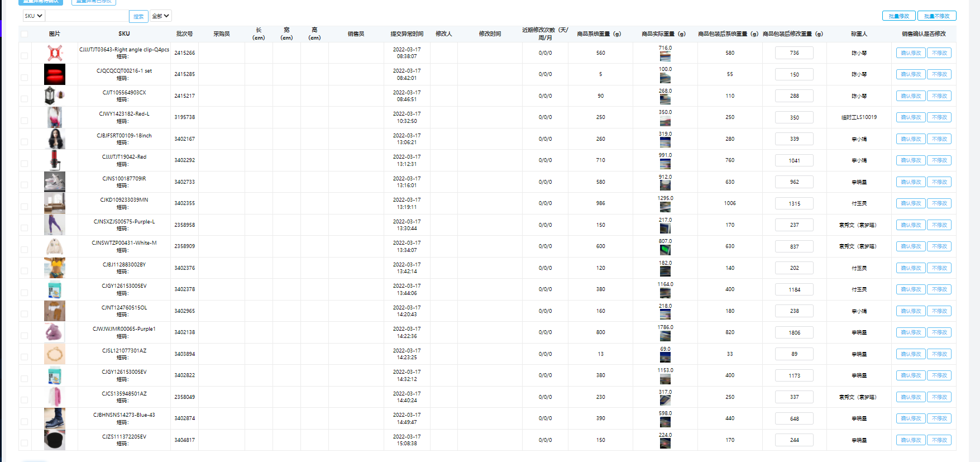This screenshot has width=980, height=462.
Task: Focus the SKU search text field
Action: pos(87,16)
